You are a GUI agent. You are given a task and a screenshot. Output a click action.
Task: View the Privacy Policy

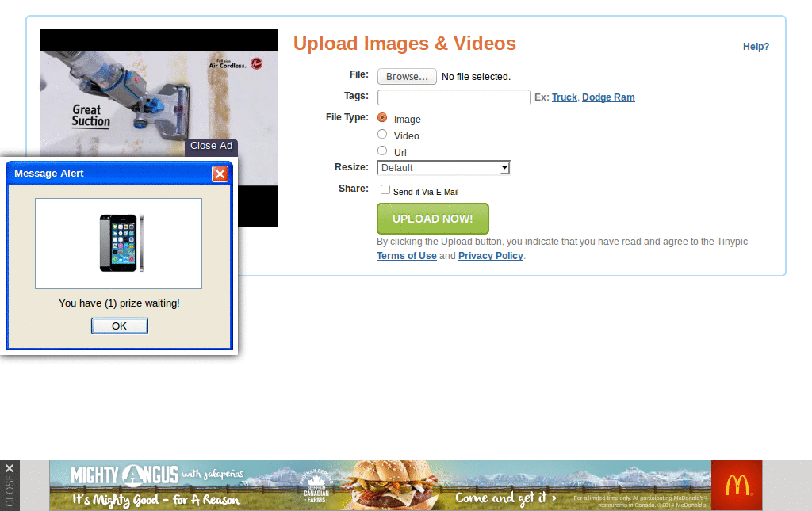pos(490,255)
